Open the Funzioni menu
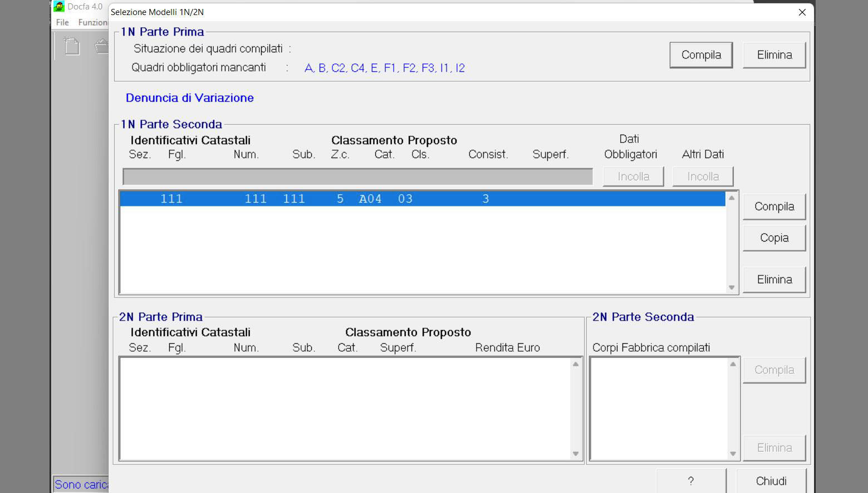The width and height of the screenshot is (868, 493). pos(92,22)
